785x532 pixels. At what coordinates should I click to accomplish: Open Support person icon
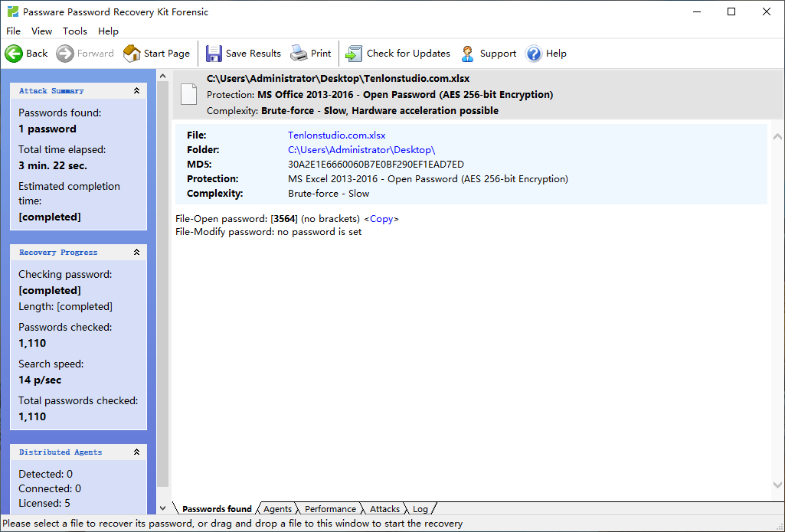point(468,54)
